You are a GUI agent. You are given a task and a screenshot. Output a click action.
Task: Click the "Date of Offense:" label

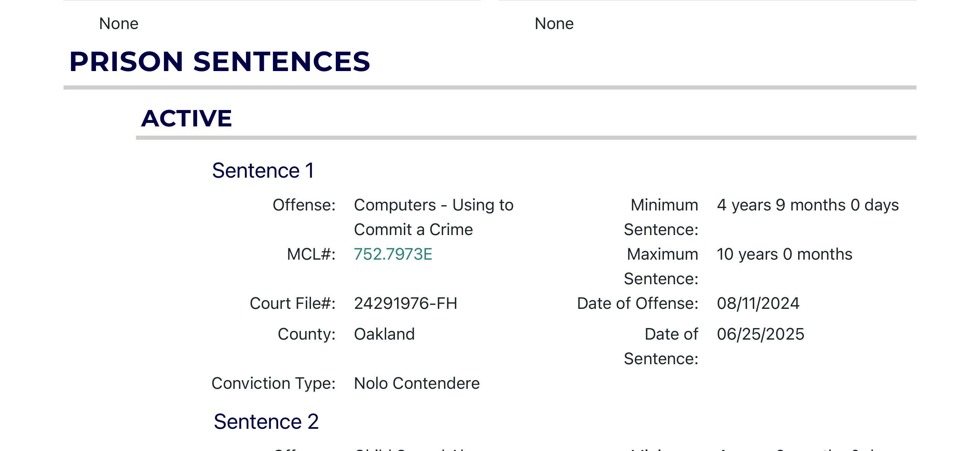click(x=638, y=303)
